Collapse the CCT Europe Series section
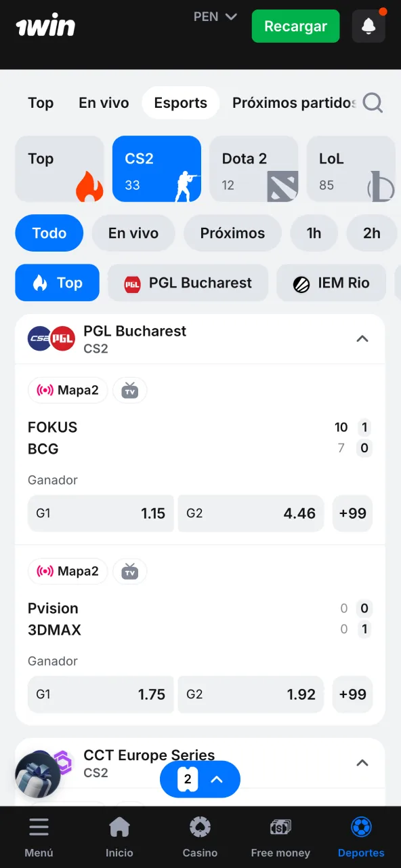Screen dimensions: 401x868 click(362, 763)
